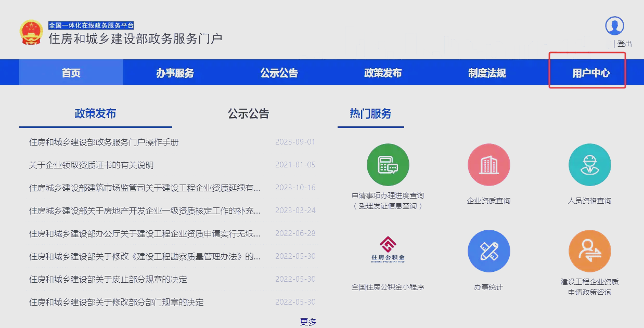This screenshot has width=644, height=328.
Task: Open article on 房地产开发企业一级资质核定
Action: tap(145, 211)
